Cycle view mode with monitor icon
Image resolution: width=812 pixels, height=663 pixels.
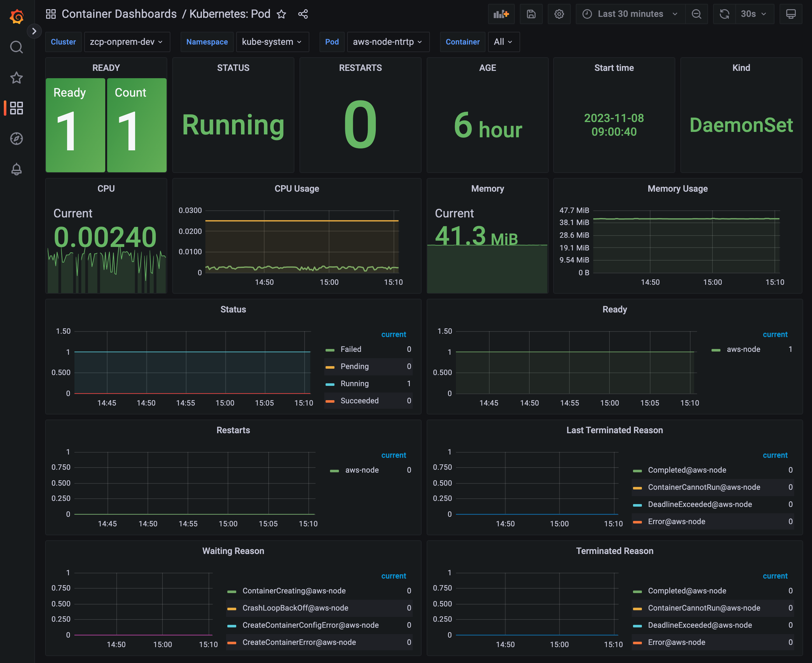(791, 14)
